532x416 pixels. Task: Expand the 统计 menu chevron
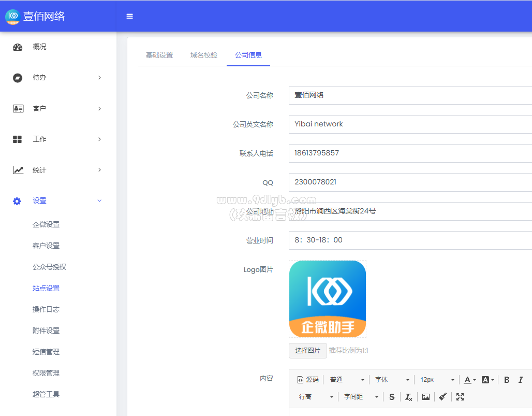[99, 170]
